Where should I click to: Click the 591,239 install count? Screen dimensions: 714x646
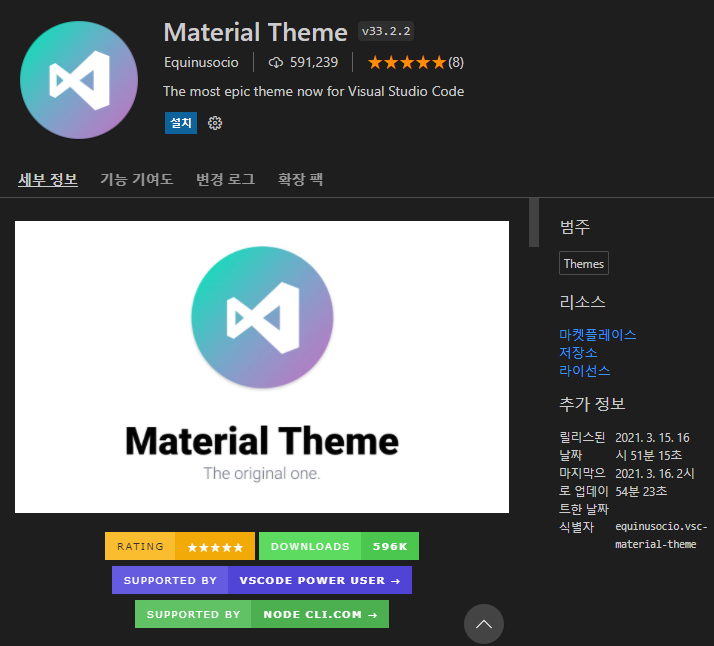[314, 62]
